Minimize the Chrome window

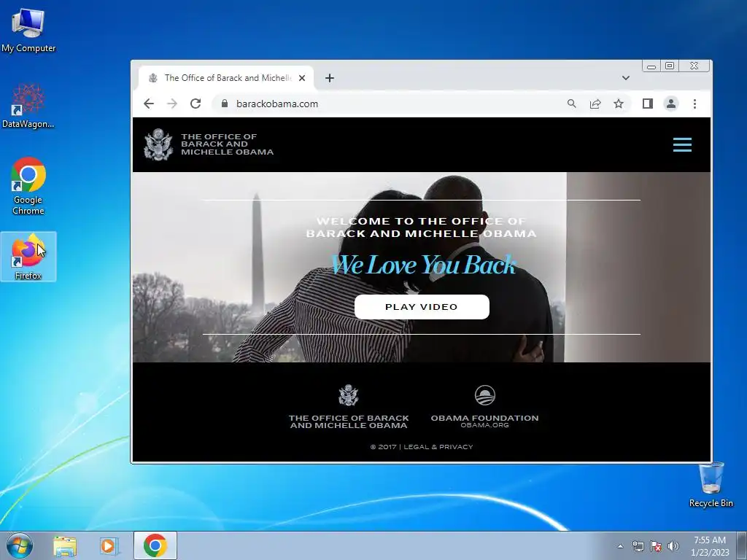click(x=651, y=66)
